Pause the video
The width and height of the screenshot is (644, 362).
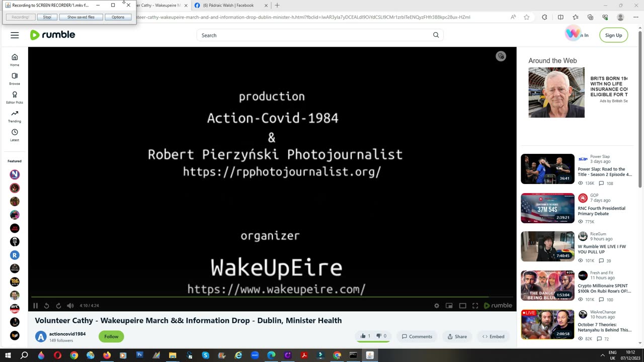[35, 306]
